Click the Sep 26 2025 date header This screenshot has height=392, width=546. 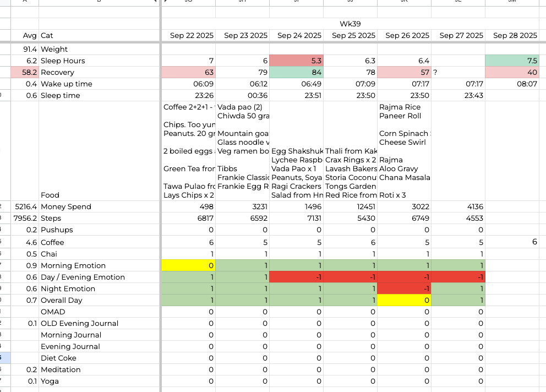coord(405,36)
